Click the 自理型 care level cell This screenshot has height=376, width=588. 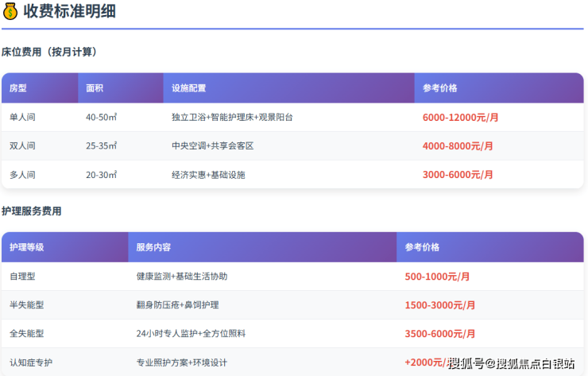tap(22, 276)
